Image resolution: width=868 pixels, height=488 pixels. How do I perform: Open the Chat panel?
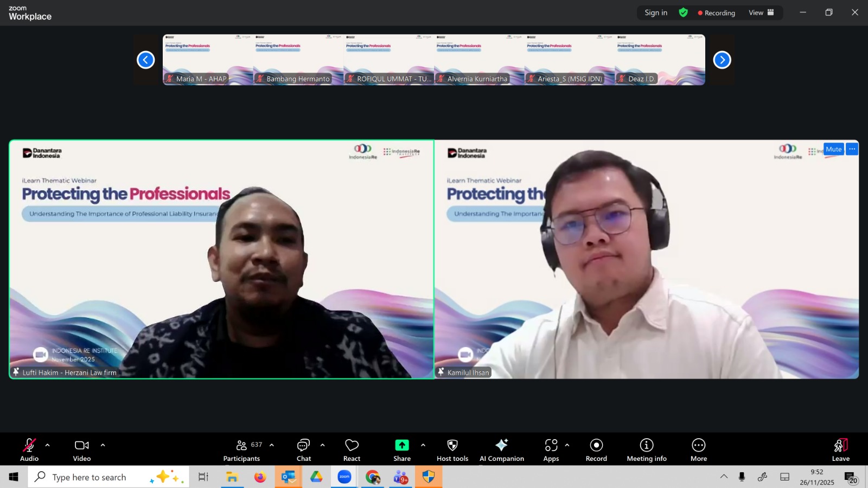click(303, 450)
